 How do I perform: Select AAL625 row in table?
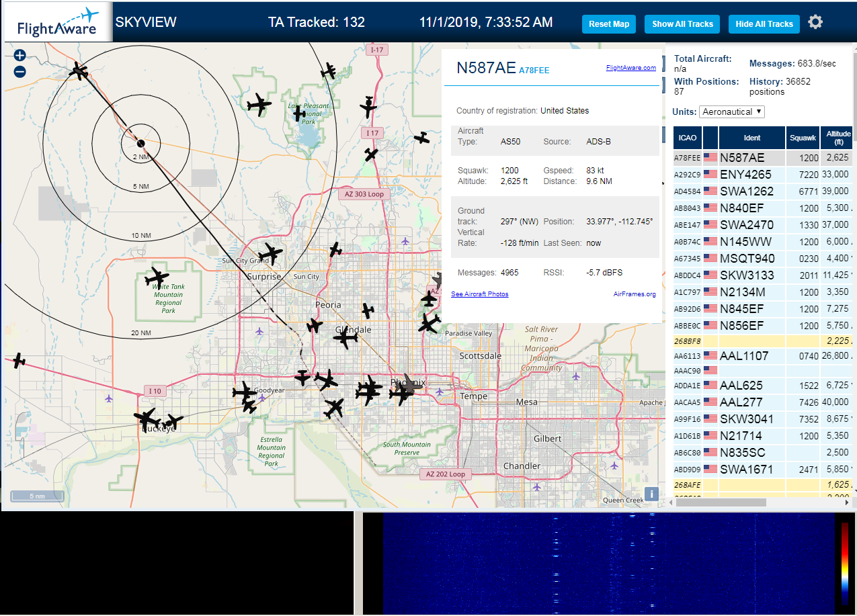point(763,386)
